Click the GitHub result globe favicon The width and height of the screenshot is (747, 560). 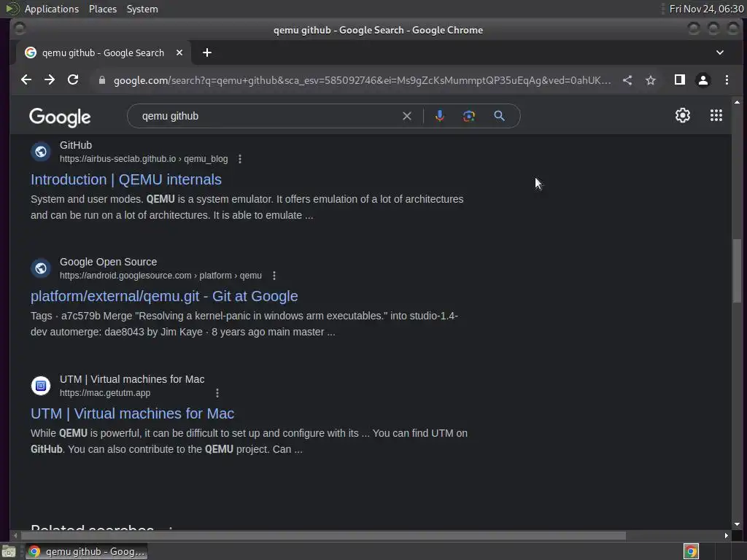41,152
